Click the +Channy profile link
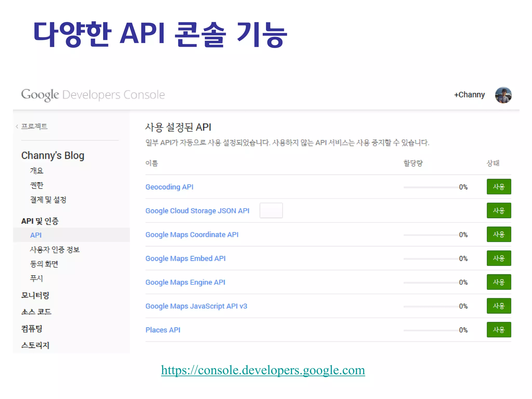Viewport: 532px width, 399px height. (469, 95)
